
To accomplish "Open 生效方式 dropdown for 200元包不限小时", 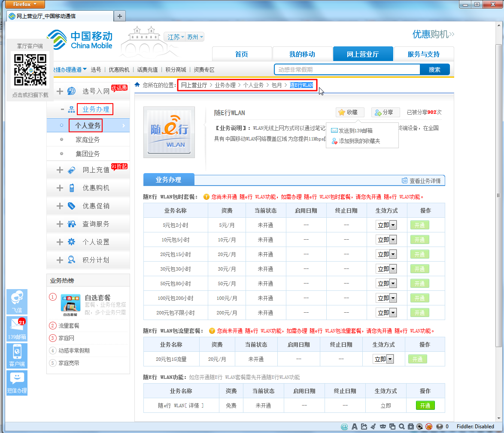I will (x=386, y=313).
